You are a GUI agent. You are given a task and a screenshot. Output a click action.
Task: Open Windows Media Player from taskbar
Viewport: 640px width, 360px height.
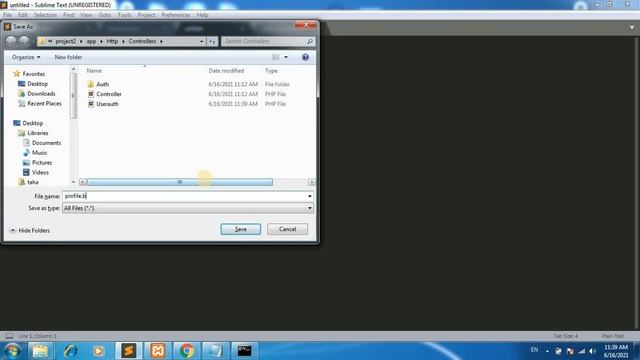pyautogui.click(x=98, y=351)
